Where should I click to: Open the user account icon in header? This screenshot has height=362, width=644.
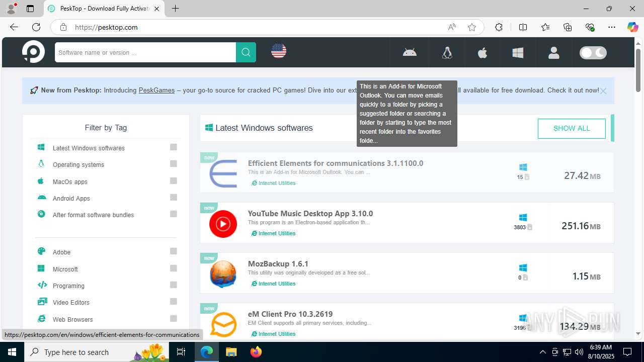pos(554,52)
